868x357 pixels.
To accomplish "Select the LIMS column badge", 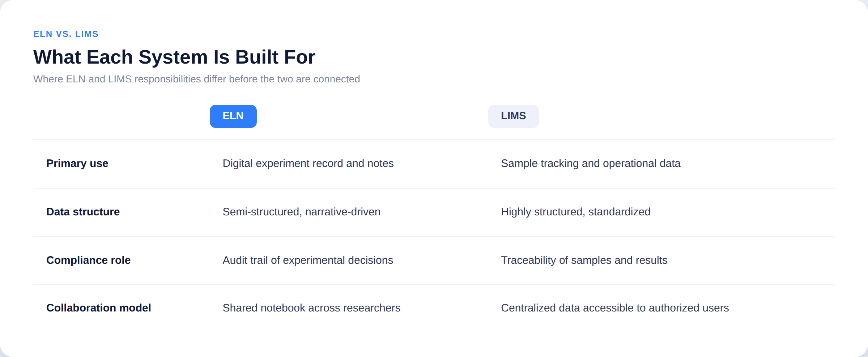I will coord(513,116).
